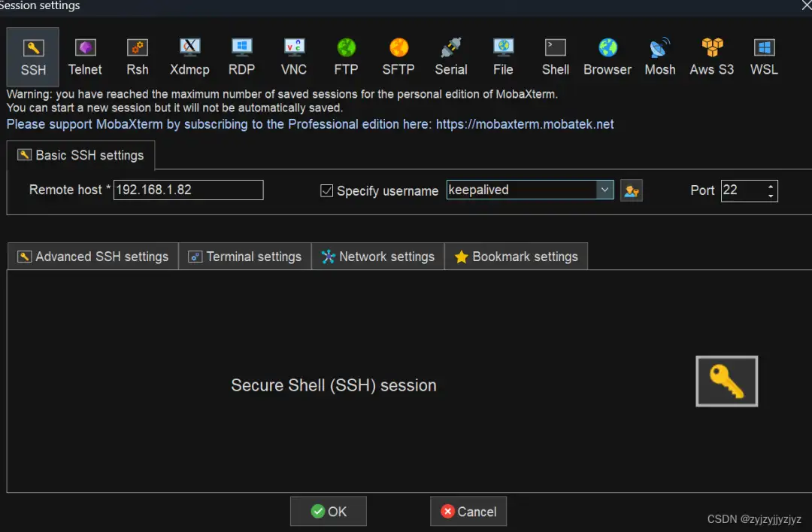The width and height of the screenshot is (812, 532).
Task: Pick the File session icon
Action: (x=503, y=57)
